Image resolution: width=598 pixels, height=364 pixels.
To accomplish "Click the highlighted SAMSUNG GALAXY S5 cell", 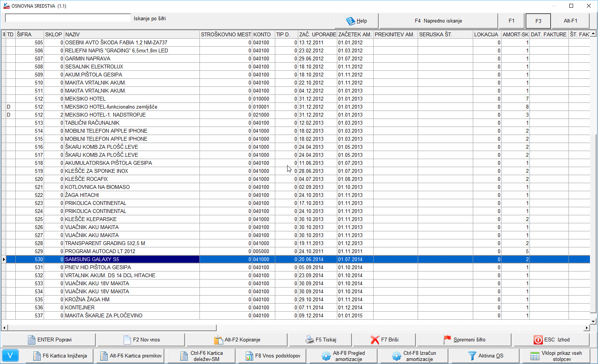I will pyautogui.click(x=132, y=259).
